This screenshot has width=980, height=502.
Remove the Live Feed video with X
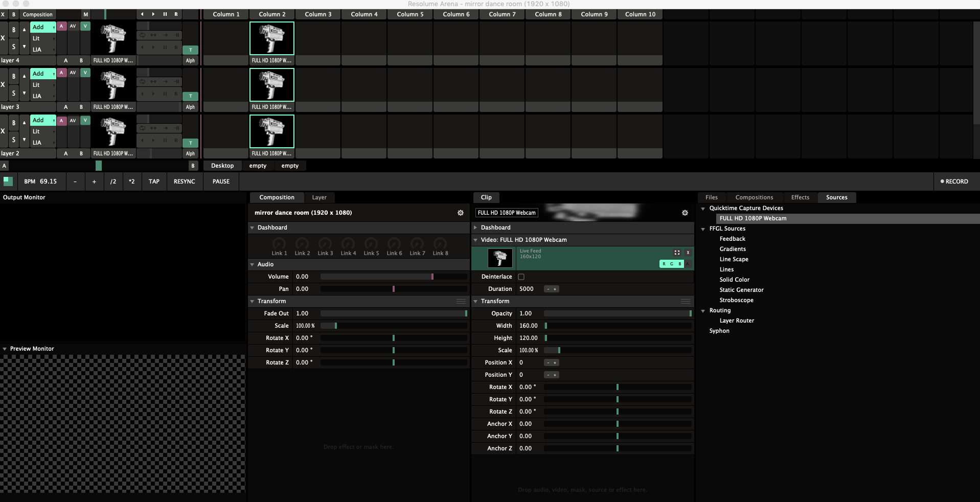pos(688,253)
